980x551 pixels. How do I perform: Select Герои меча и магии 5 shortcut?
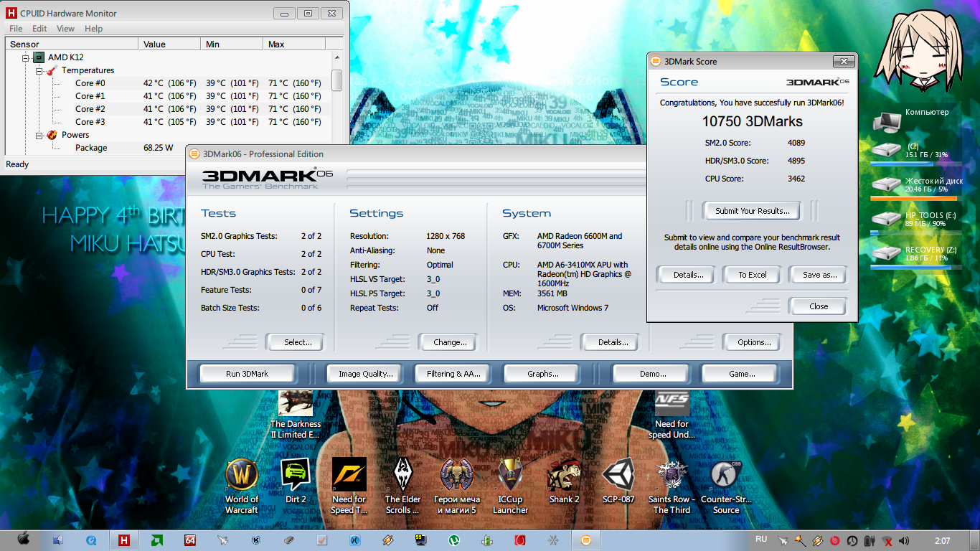coord(457,486)
